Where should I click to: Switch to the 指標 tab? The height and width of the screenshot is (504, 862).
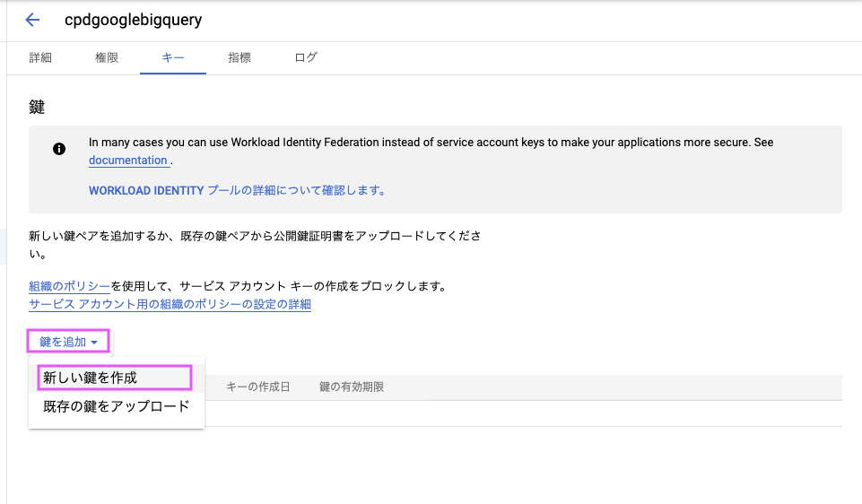(x=239, y=57)
